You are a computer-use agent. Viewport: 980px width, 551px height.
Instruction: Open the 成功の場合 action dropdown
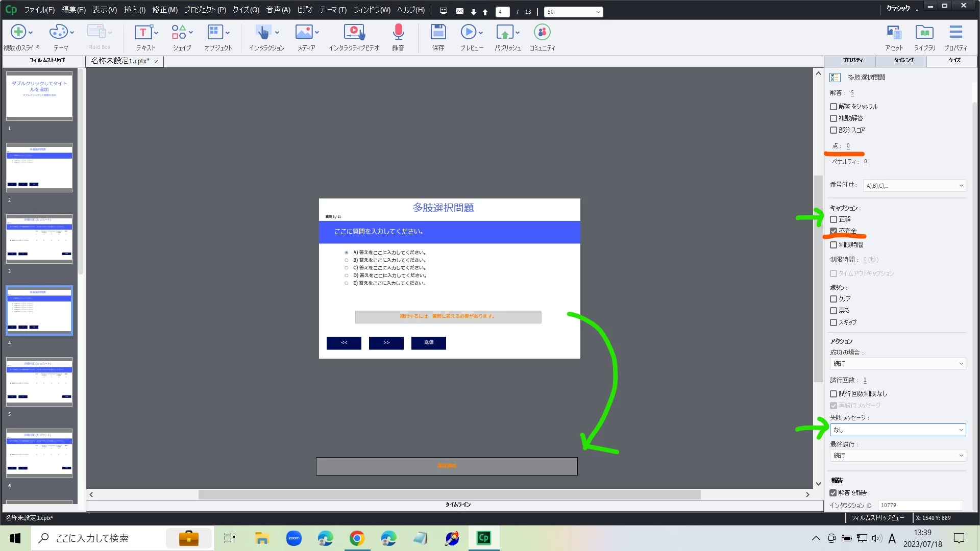point(897,364)
